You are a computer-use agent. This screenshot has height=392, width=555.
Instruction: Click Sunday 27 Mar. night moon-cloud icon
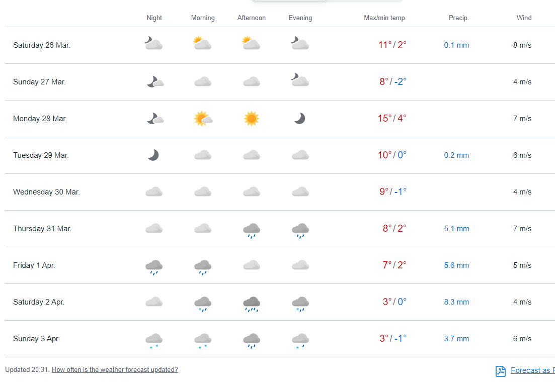[x=154, y=81]
